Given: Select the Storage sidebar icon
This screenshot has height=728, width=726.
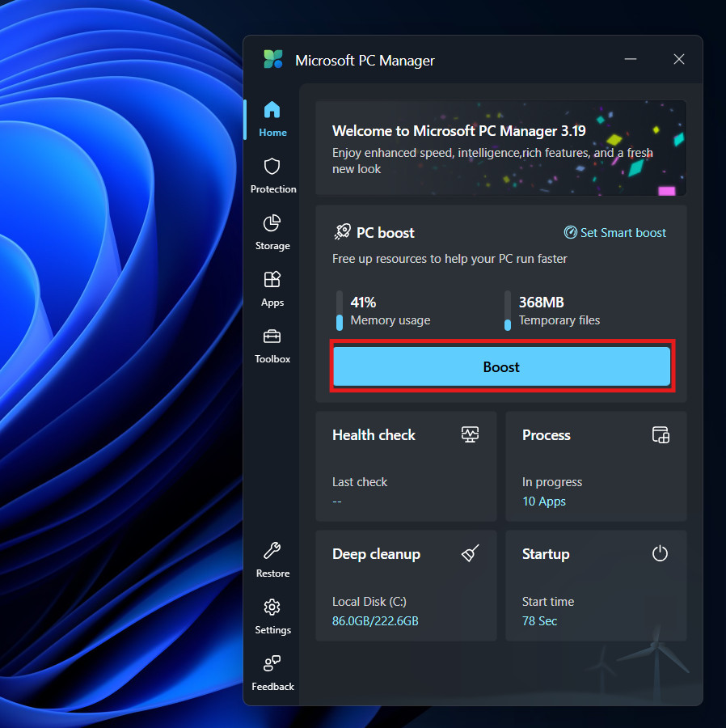Looking at the screenshot, I should (272, 232).
